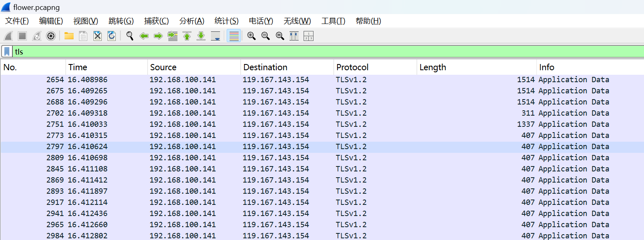Sort packets by the Time column header
This screenshot has width=644, height=240.
click(78, 67)
